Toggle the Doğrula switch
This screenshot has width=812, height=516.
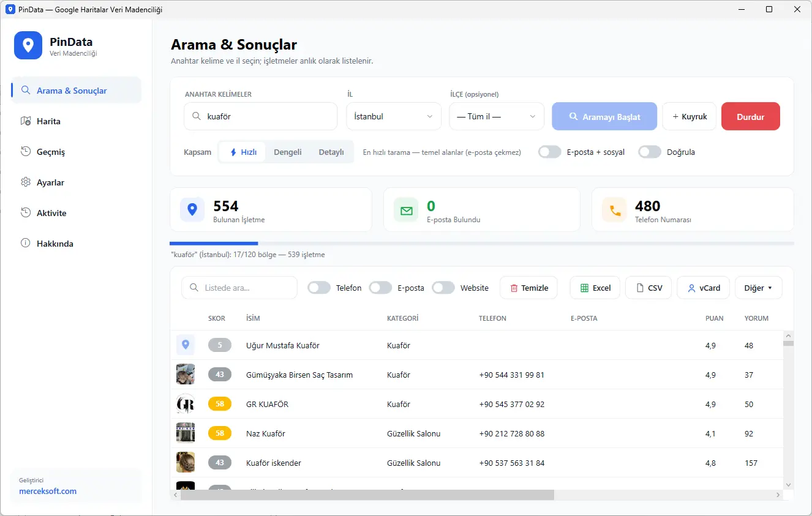pyautogui.click(x=650, y=152)
